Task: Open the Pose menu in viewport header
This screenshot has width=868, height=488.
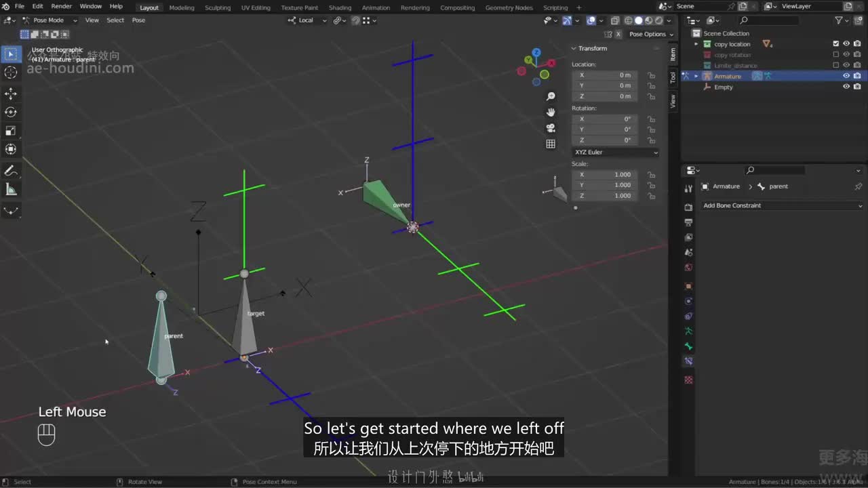Action: click(x=138, y=20)
